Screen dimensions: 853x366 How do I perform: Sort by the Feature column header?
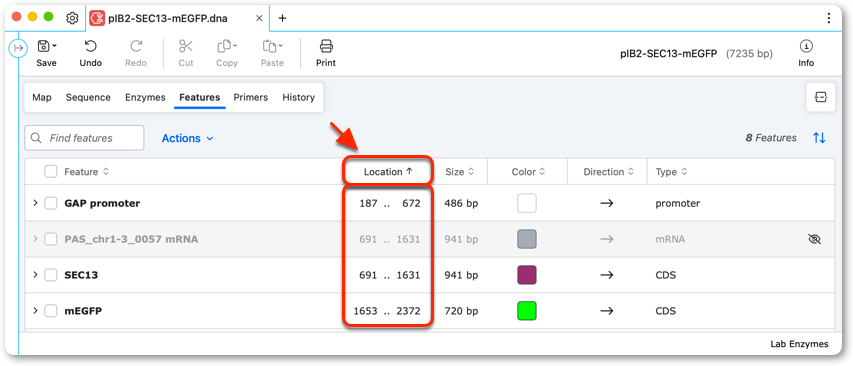(x=86, y=172)
